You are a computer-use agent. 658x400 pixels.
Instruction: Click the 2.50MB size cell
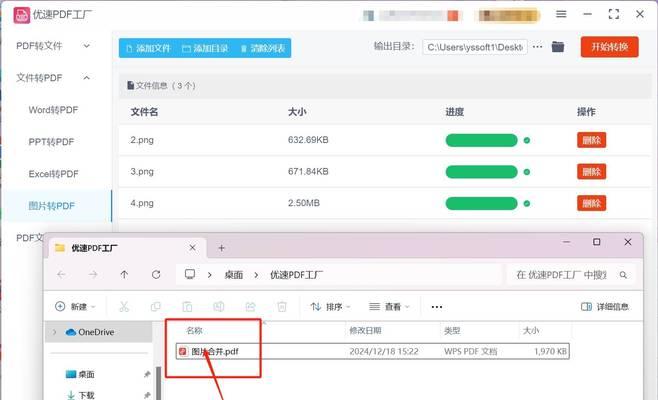click(x=304, y=203)
